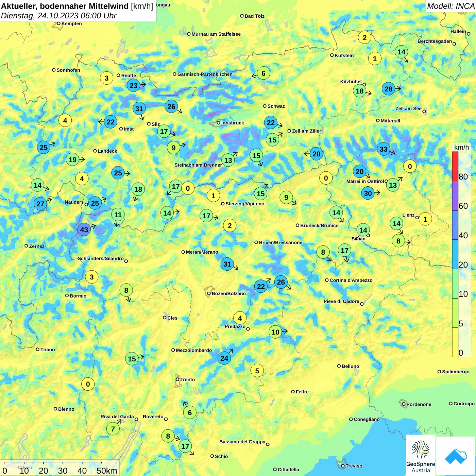This screenshot has height=476, width=476.
Task: Click the Bassano del Grappa label
Action: [x=242, y=442]
